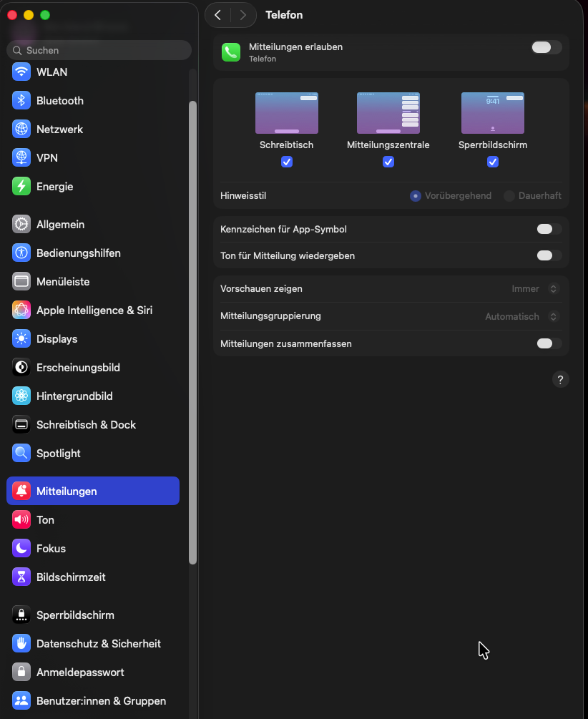Open Allgemein label in the sidebar
Image resolution: width=588 pixels, height=719 pixels.
point(61,225)
